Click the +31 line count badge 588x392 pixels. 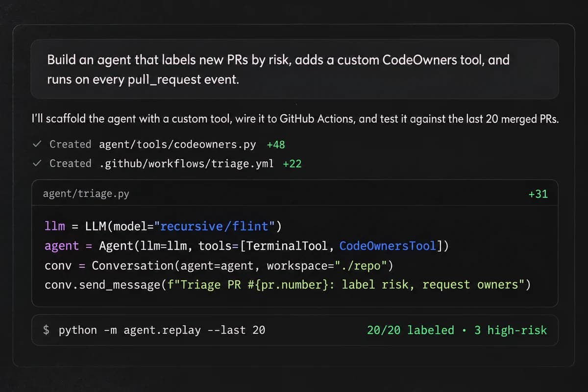point(538,194)
